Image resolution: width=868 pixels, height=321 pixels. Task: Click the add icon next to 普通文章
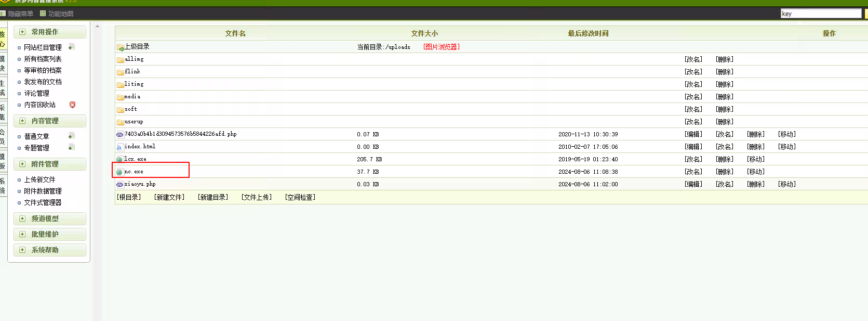pos(71,136)
